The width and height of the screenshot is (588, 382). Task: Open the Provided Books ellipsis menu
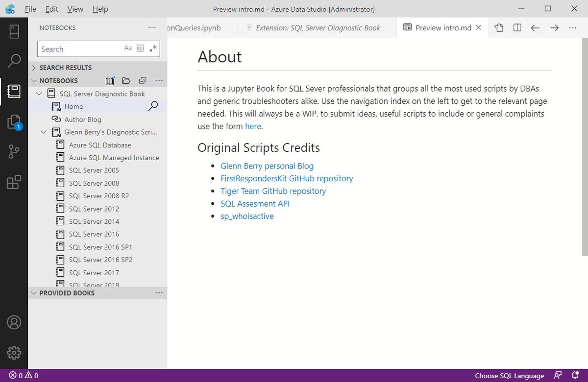coord(159,293)
